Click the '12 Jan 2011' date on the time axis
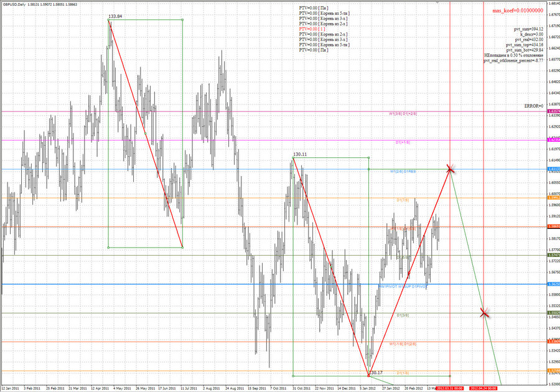The height and width of the screenshot is (392, 560). [11, 388]
